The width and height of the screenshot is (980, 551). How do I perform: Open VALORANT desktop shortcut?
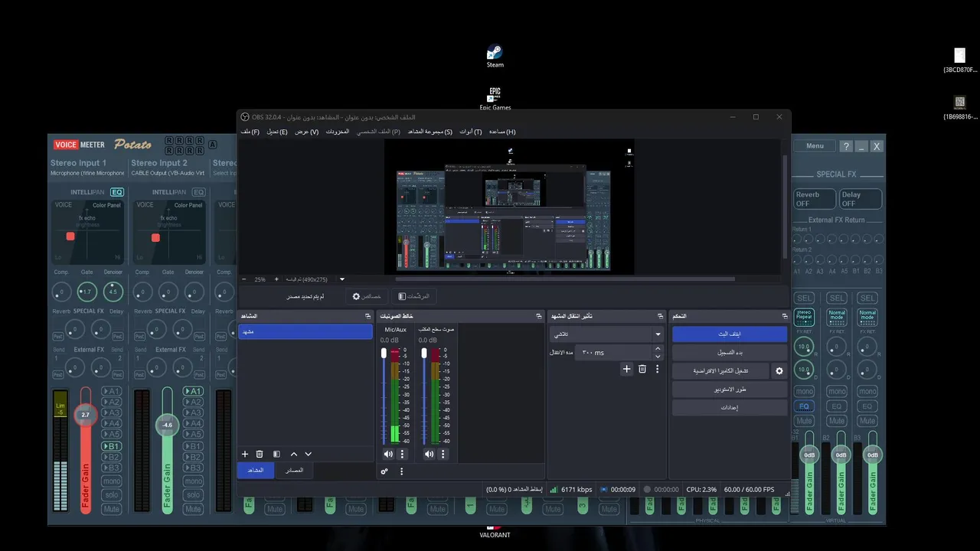(495, 533)
